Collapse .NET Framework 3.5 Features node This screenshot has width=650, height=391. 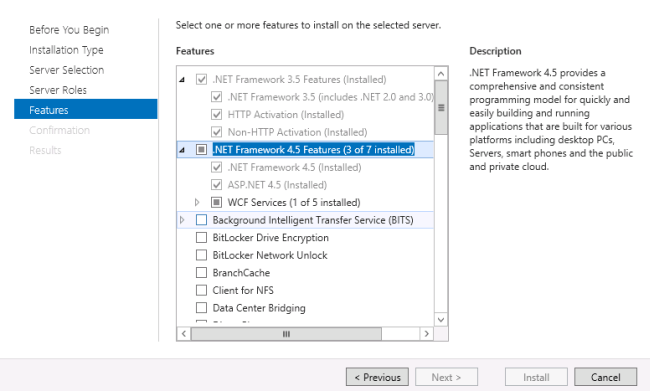[x=182, y=80]
